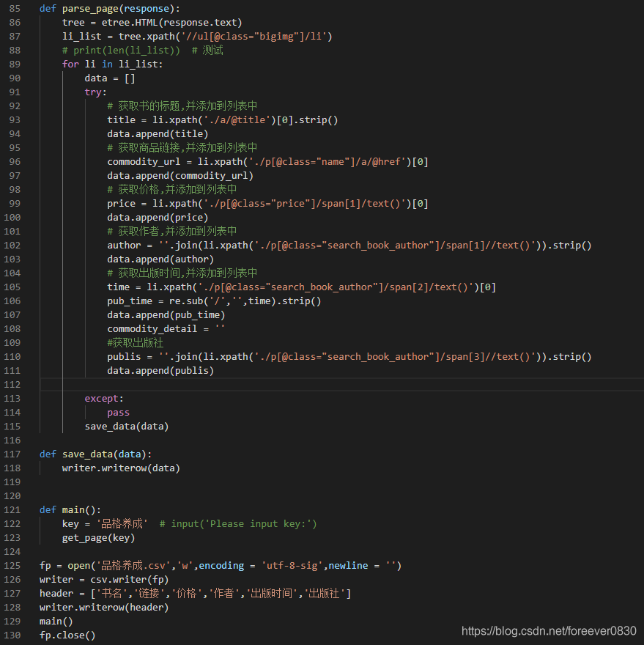Click the "key = '品格养成'" assignment
The image size is (644, 645).
[105, 525]
